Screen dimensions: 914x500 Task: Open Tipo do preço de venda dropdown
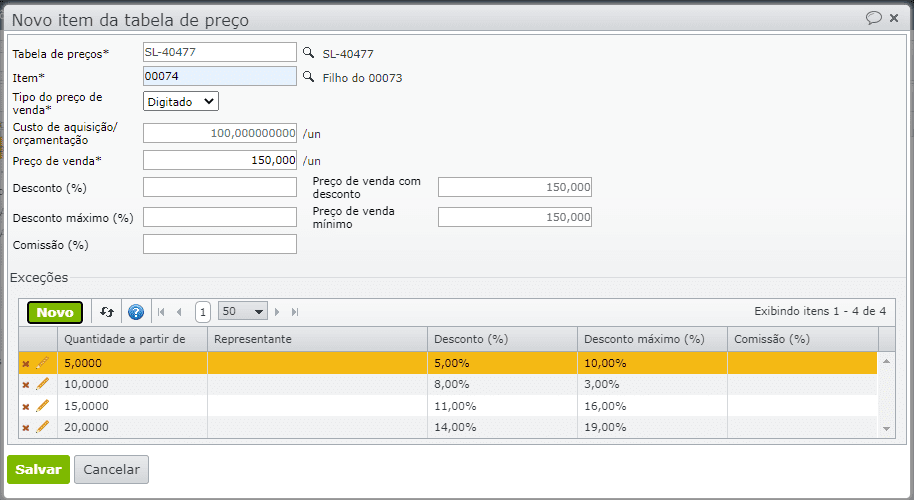tap(181, 101)
